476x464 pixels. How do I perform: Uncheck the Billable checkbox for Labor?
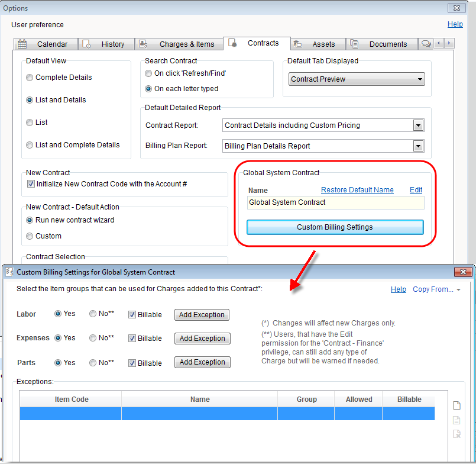tap(132, 314)
